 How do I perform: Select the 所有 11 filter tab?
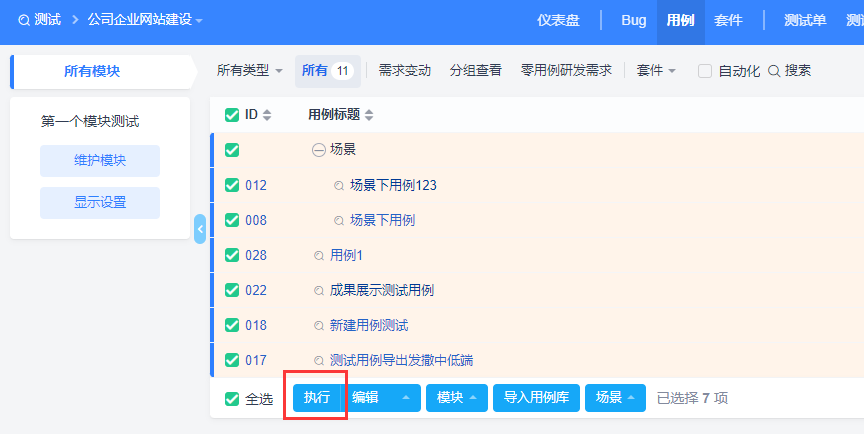pyautogui.click(x=327, y=71)
